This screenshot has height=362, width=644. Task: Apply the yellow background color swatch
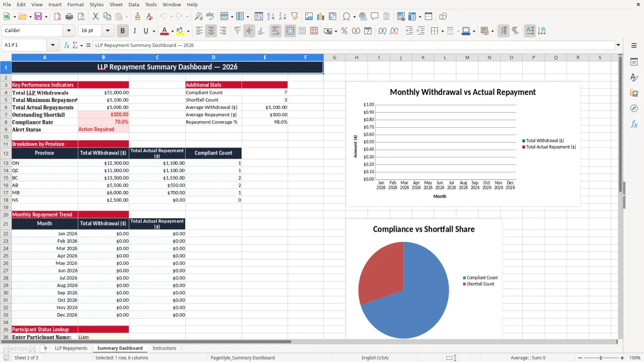(180, 31)
